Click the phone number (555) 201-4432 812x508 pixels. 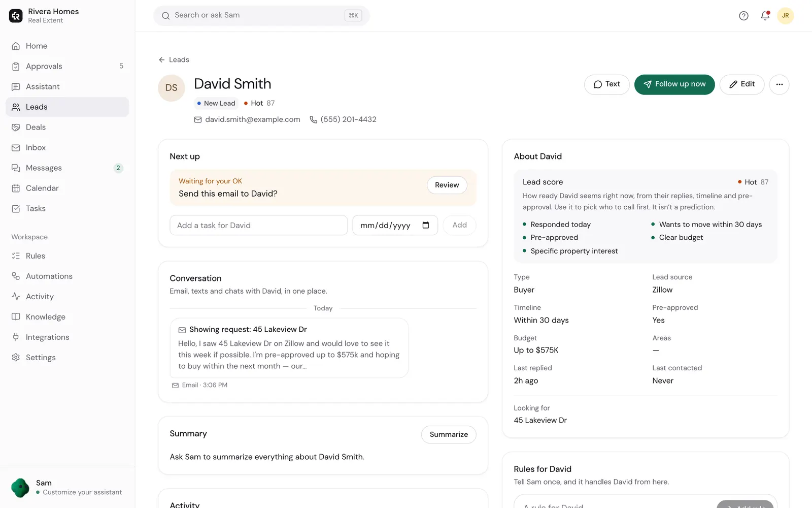pos(349,119)
